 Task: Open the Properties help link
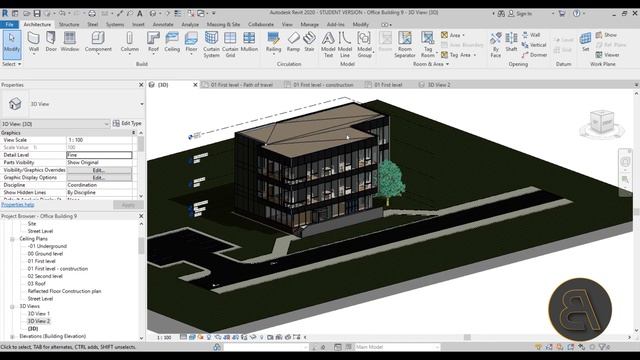point(18,204)
